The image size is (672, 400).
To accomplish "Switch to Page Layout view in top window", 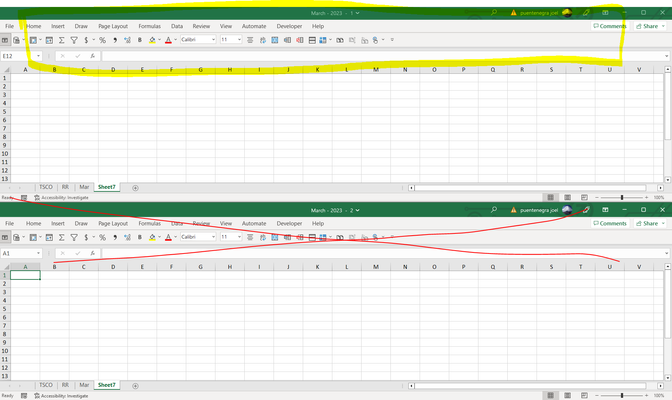I will pos(567,197).
